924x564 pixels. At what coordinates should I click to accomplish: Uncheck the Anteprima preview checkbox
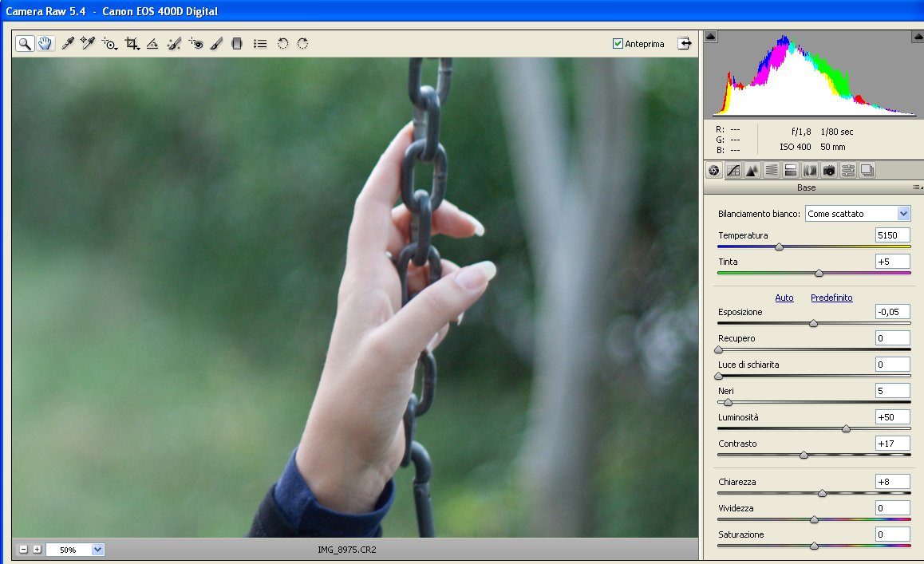[x=618, y=44]
